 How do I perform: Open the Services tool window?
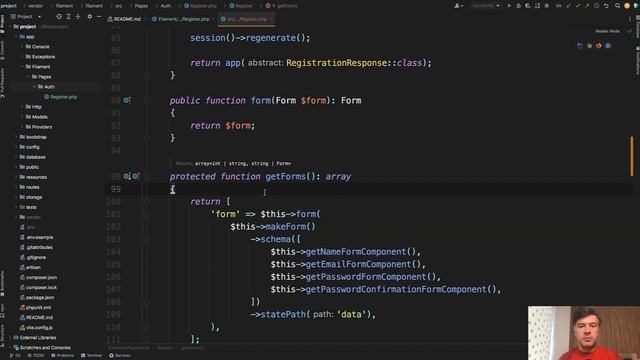tap(120, 356)
